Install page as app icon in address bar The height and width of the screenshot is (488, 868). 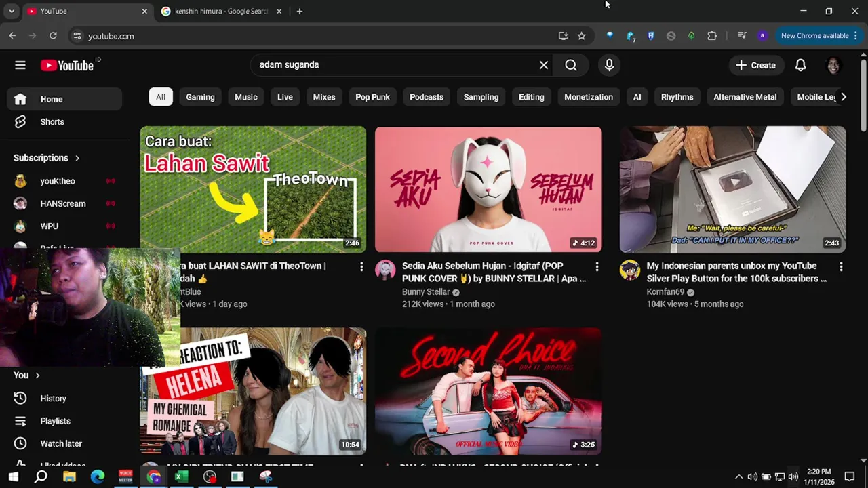pos(563,36)
